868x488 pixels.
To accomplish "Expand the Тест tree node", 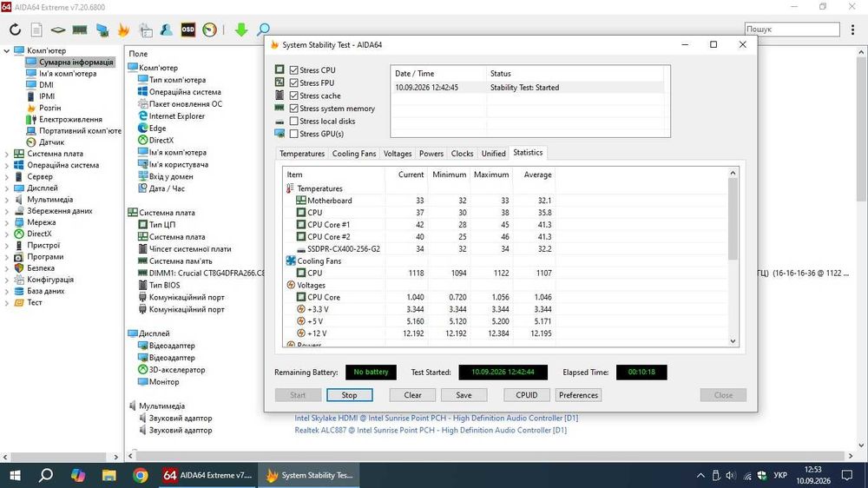I will point(7,302).
